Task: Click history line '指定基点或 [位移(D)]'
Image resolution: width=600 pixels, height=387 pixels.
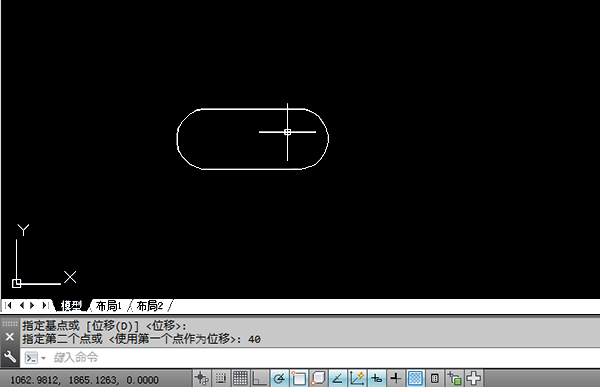Action: tap(104, 326)
